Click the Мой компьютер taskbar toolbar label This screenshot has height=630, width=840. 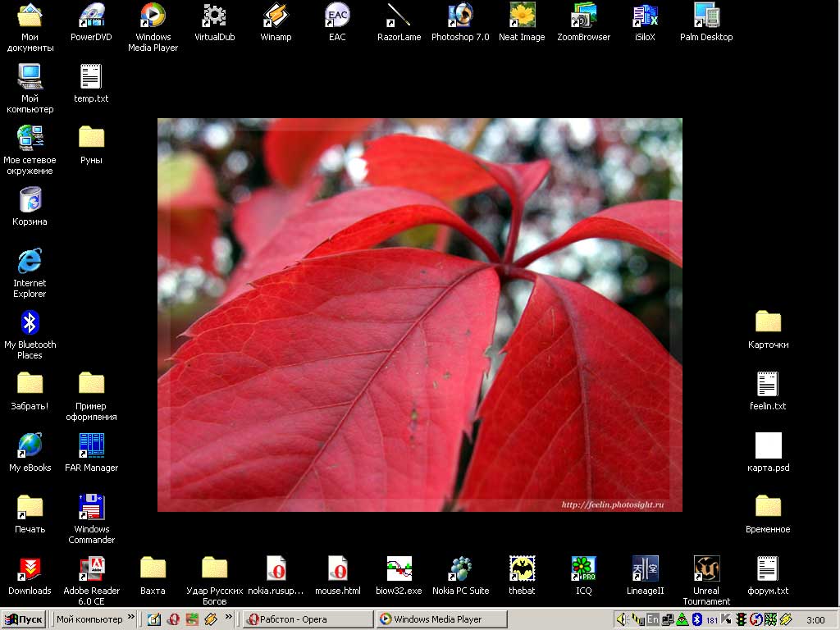(x=89, y=619)
